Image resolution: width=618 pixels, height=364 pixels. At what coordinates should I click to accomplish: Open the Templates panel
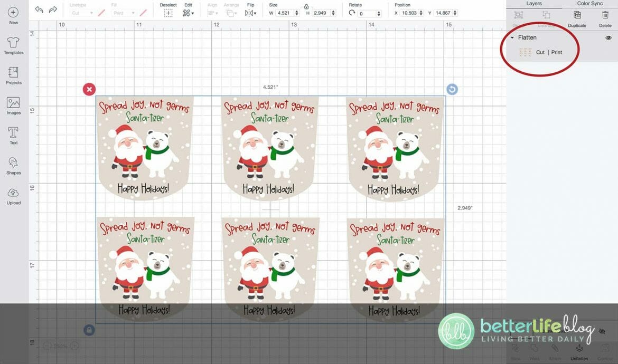pyautogui.click(x=13, y=45)
